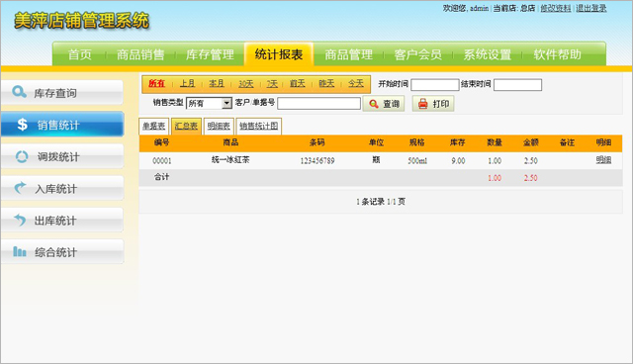Open the 出库统计 sidebar item
The width and height of the screenshot is (633, 364).
coord(62,221)
